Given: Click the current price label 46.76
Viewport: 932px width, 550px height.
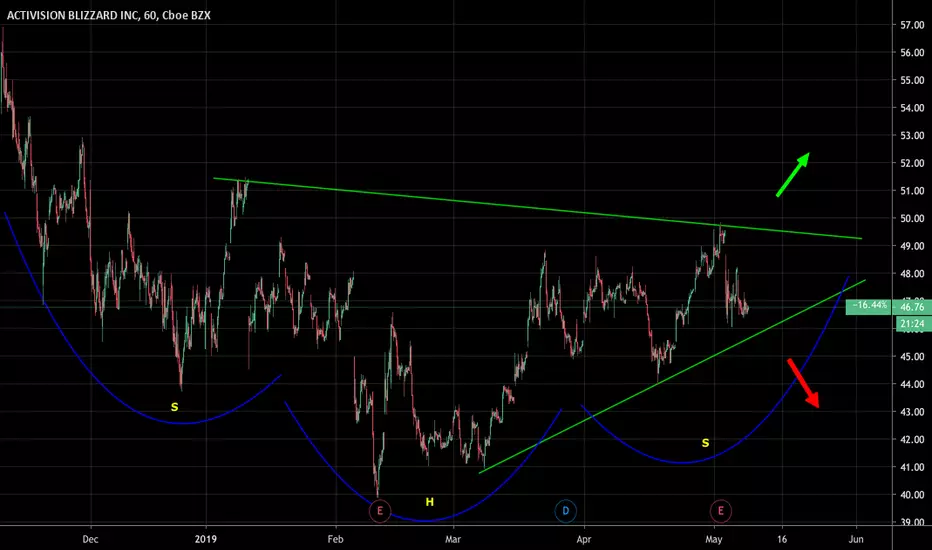Looking at the screenshot, I should coord(912,307).
